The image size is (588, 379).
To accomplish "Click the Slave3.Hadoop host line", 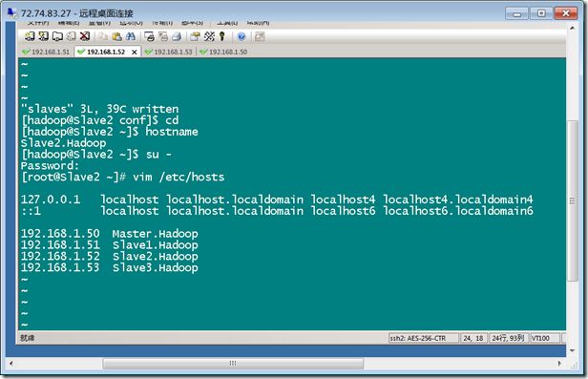I will [109, 267].
